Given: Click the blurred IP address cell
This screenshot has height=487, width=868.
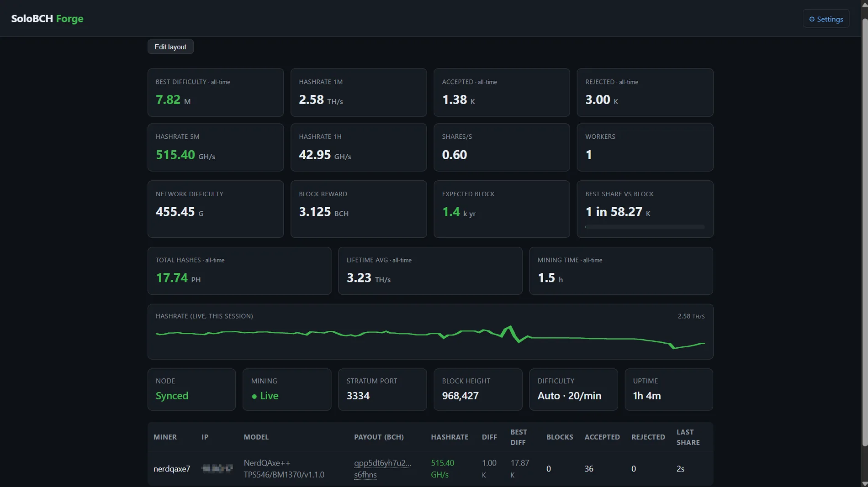Looking at the screenshot, I should 217,468.
